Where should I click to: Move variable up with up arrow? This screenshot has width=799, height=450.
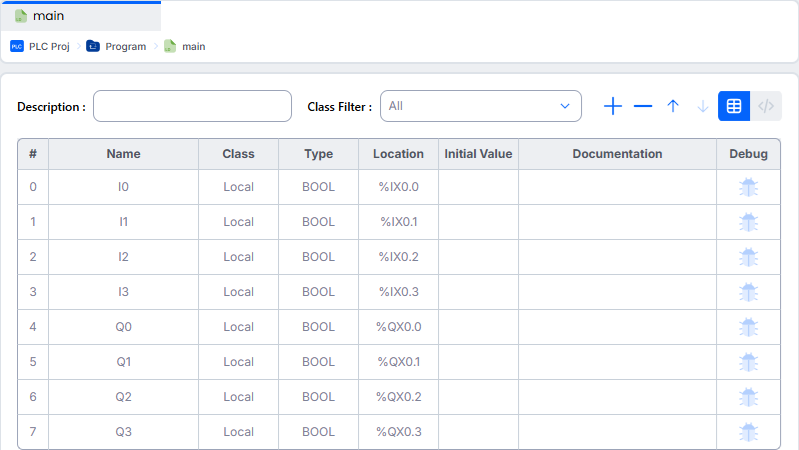point(673,106)
